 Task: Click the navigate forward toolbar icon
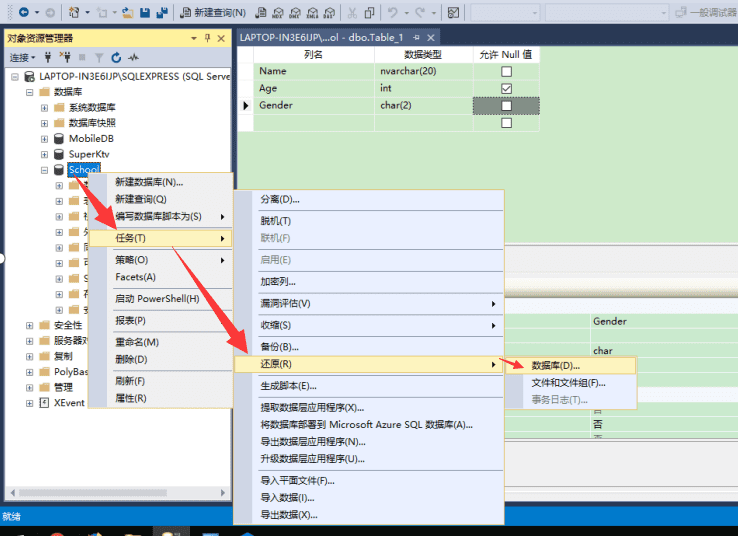point(50,12)
